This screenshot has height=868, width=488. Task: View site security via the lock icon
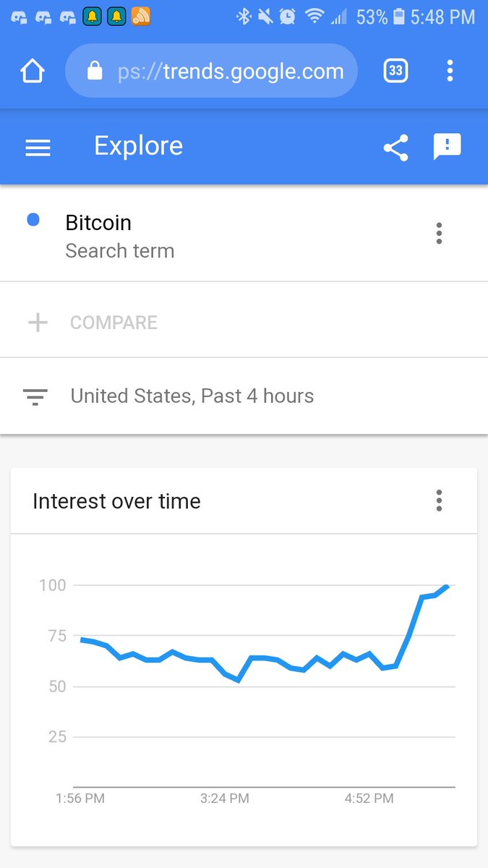[95, 71]
